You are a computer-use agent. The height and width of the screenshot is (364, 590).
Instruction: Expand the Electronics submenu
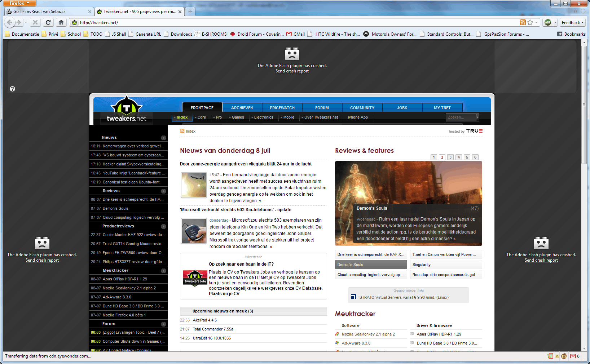coord(262,117)
